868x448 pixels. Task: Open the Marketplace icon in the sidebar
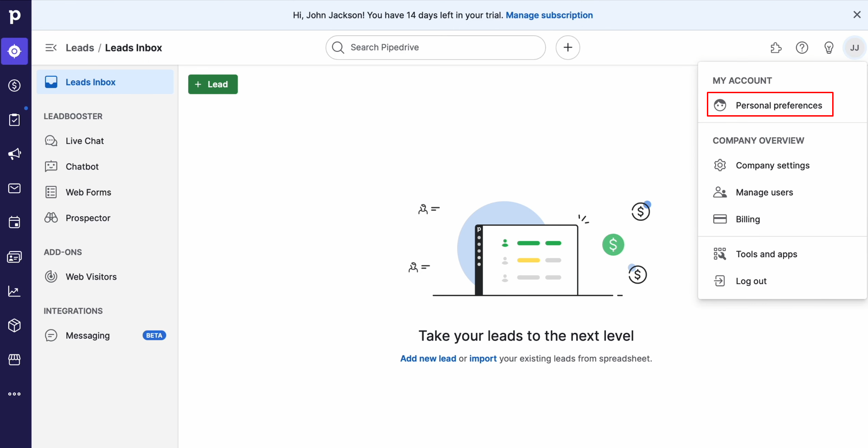pyautogui.click(x=14, y=359)
